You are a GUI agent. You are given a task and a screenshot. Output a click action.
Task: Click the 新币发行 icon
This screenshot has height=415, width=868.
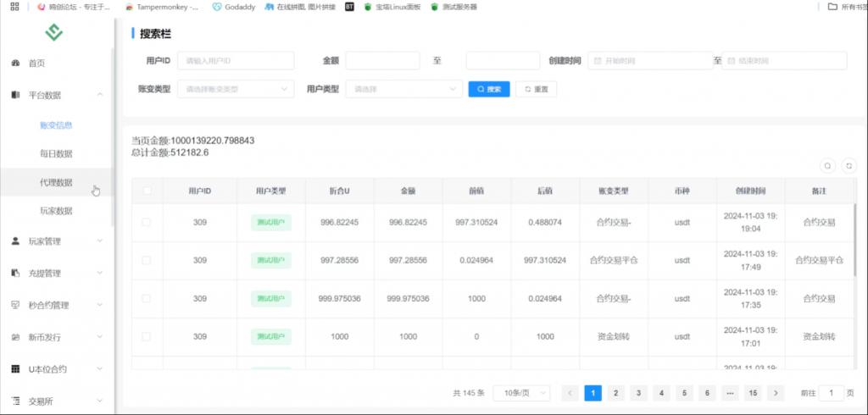coord(15,337)
